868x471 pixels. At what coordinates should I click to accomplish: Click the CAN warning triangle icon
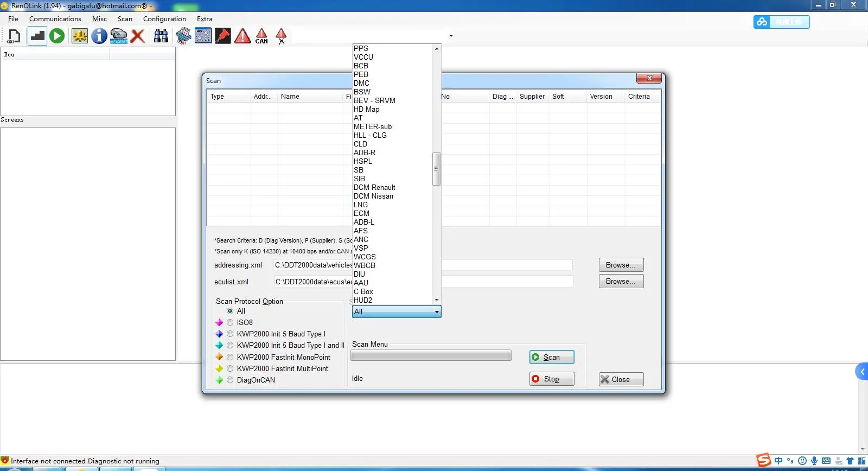261,36
